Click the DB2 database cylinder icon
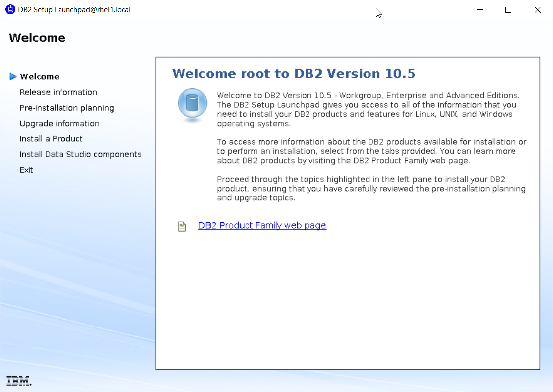Viewport: 553px width, 392px height. [x=192, y=104]
